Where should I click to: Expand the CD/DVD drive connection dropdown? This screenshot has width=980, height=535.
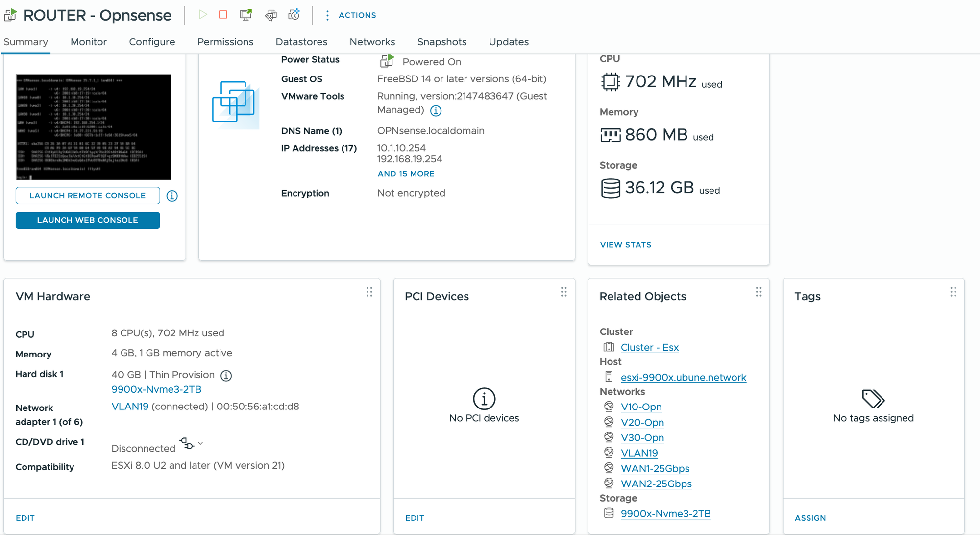(x=200, y=443)
